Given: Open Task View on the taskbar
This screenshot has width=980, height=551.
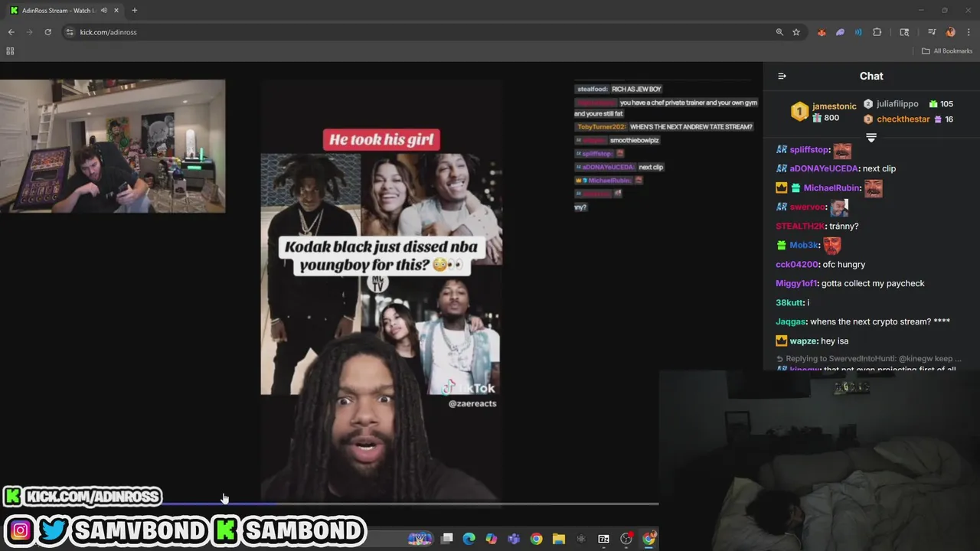Looking at the screenshot, I should (447, 539).
